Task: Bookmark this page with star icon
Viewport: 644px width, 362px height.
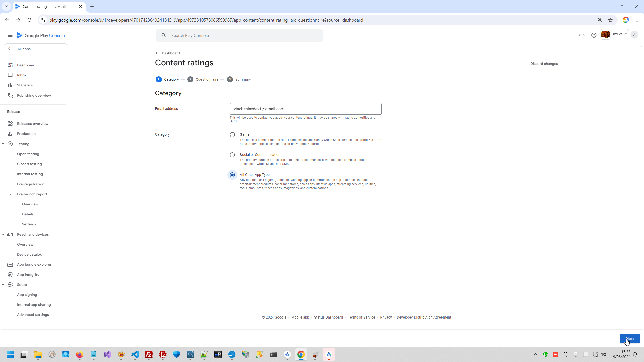Action: [610, 20]
